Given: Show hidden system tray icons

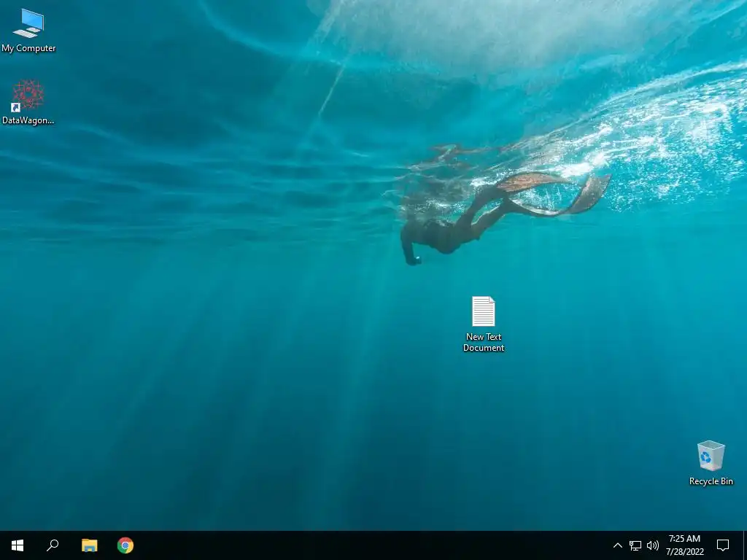Looking at the screenshot, I should tap(617, 545).
